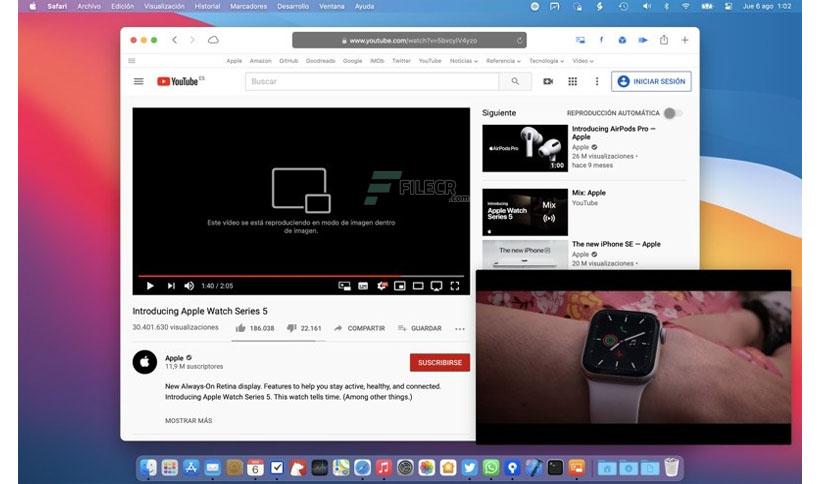Image resolution: width=836 pixels, height=484 pixels.
Task: Mute the video volume speaker icon
Action: [x=189, y=286]
